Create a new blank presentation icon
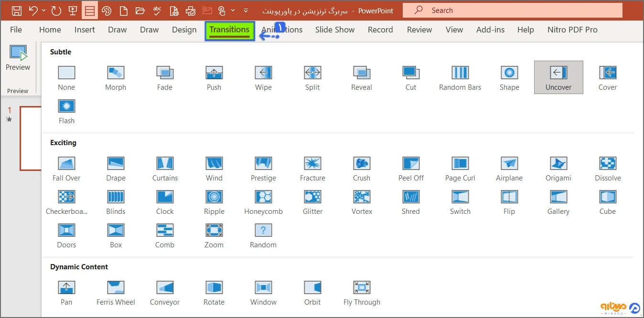The height and width of the screenshot is (318, 644). pos(123,10)
